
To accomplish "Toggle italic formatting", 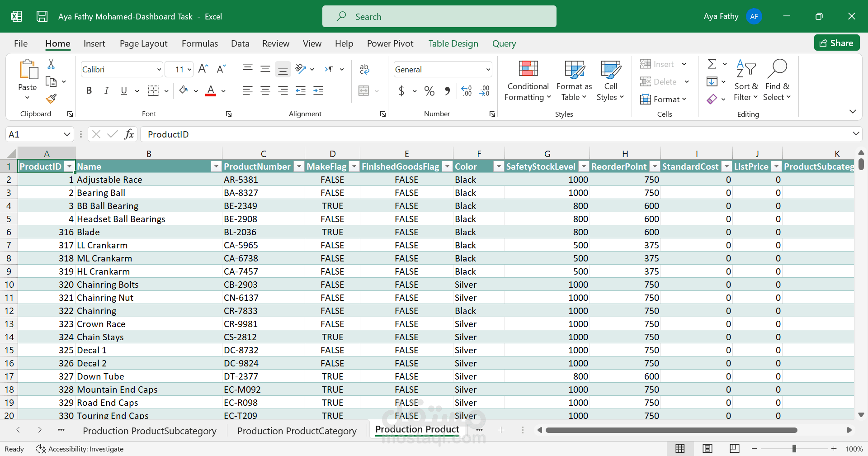I will [106, 90].
